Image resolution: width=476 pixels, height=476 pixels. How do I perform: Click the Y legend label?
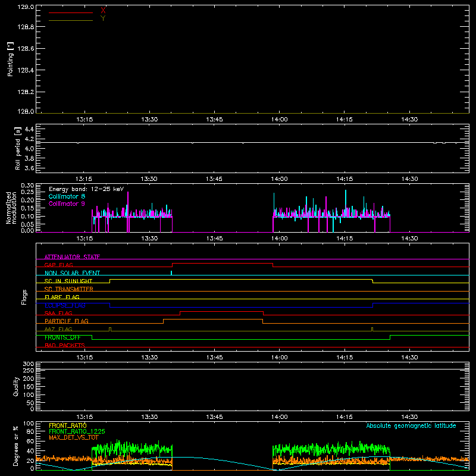click(103, 18)
